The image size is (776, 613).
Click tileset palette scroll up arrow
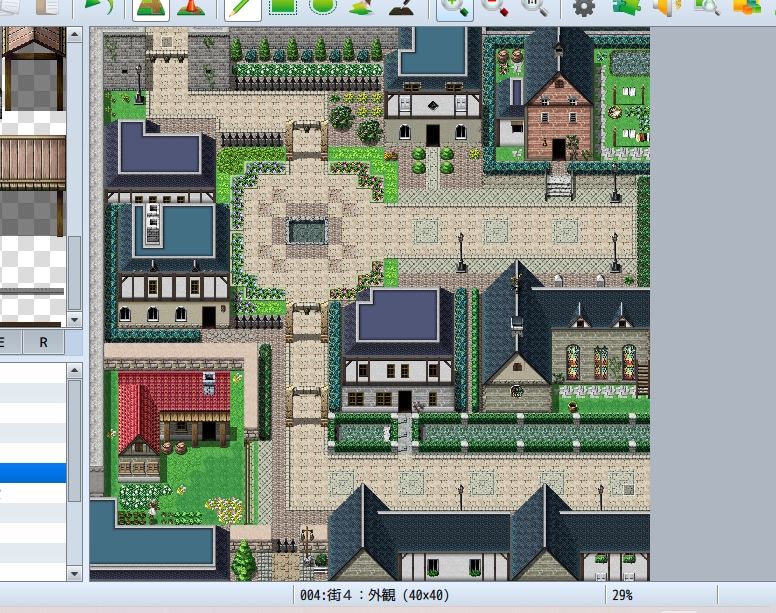(75, 34)
